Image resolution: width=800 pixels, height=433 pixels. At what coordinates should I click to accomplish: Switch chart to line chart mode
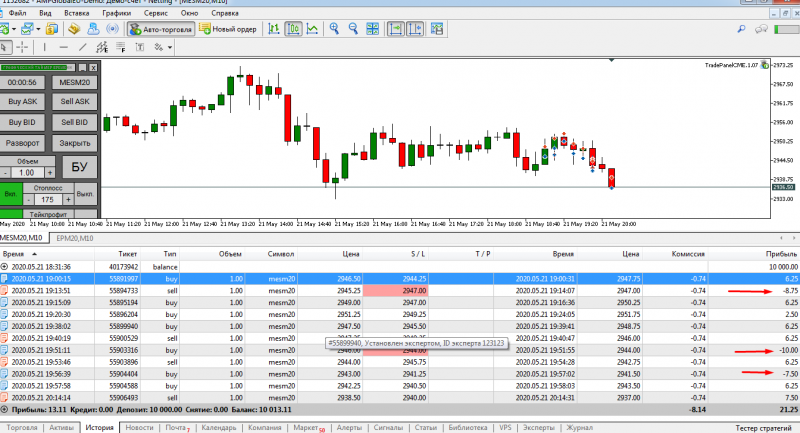point(312,29)
